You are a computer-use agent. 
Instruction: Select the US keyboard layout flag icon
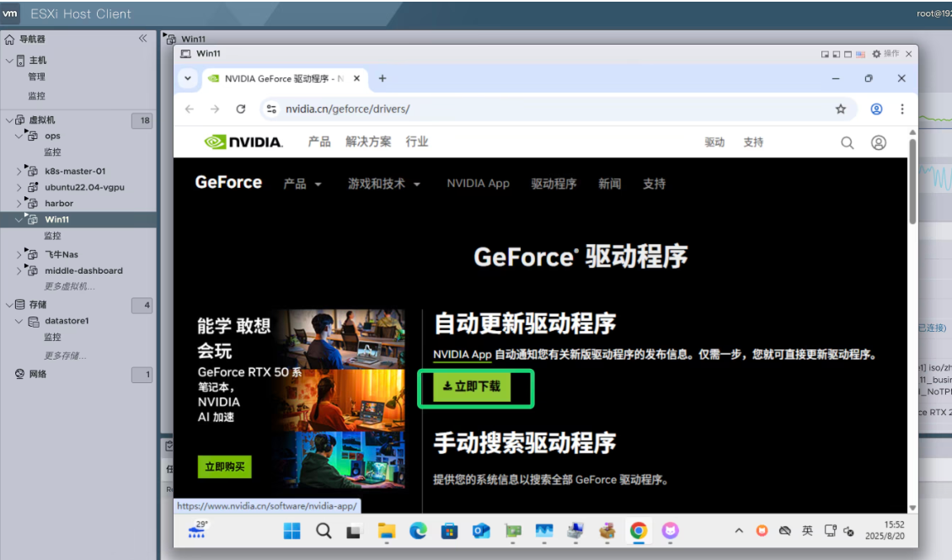click(x=860, y=55)
